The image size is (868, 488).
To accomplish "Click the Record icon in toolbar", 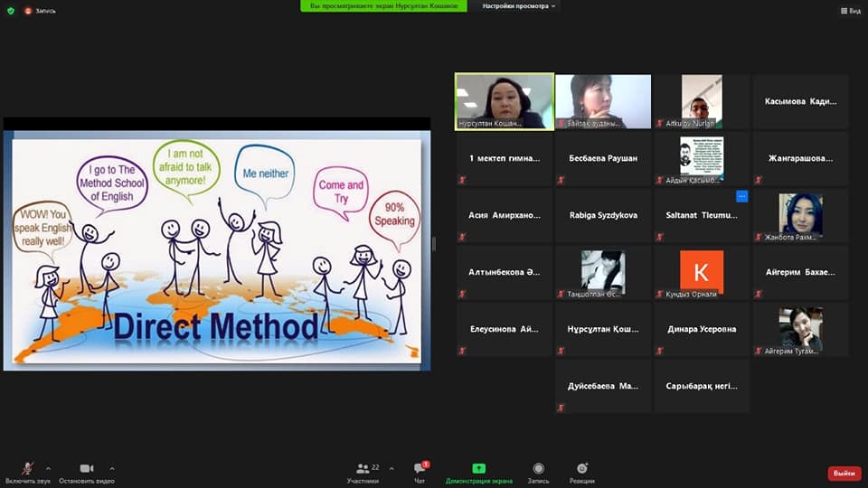I will (538, 469).
